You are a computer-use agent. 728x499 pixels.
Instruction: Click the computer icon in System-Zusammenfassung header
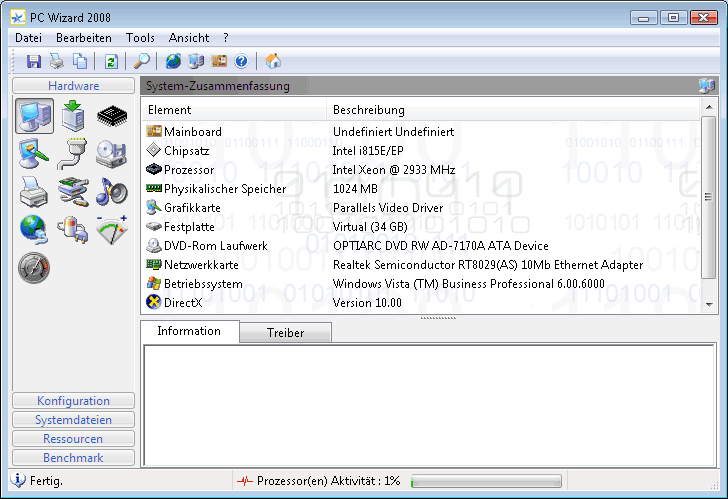point(707,86)
